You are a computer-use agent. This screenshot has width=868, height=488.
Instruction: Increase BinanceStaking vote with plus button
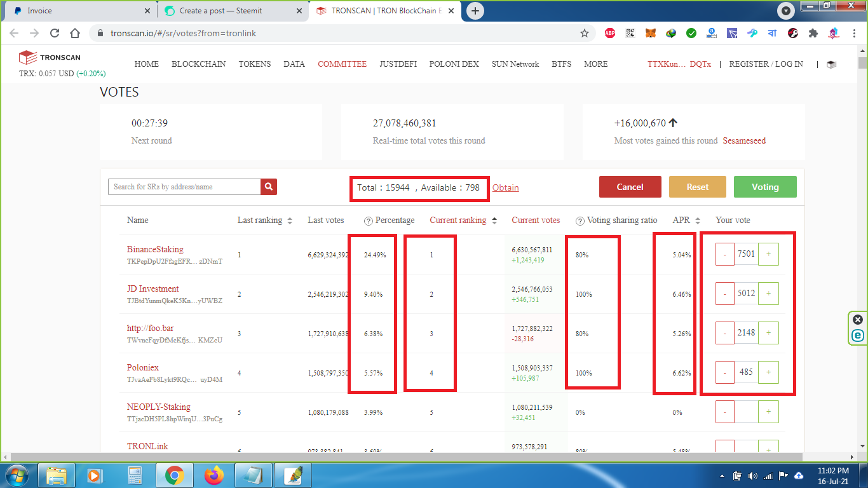(768, 254)
